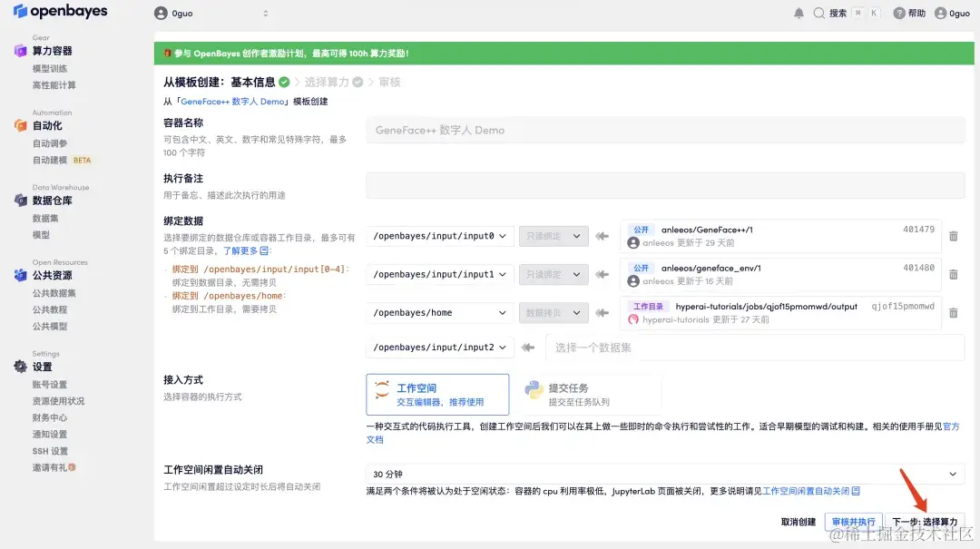
Task: Click the 设置 gear icon
Action: 21,367
